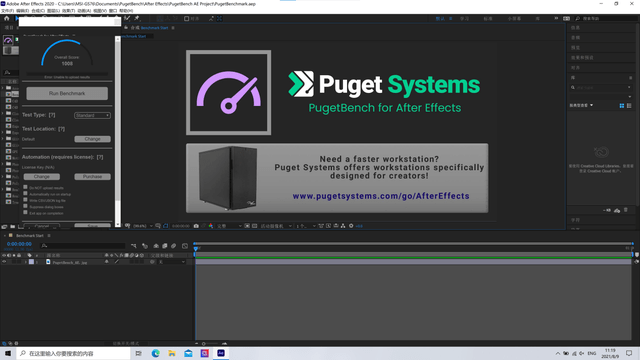Open Task View from the taskbar
The width and height of the screenshot is (640, 360).
(x=138, y=353)
